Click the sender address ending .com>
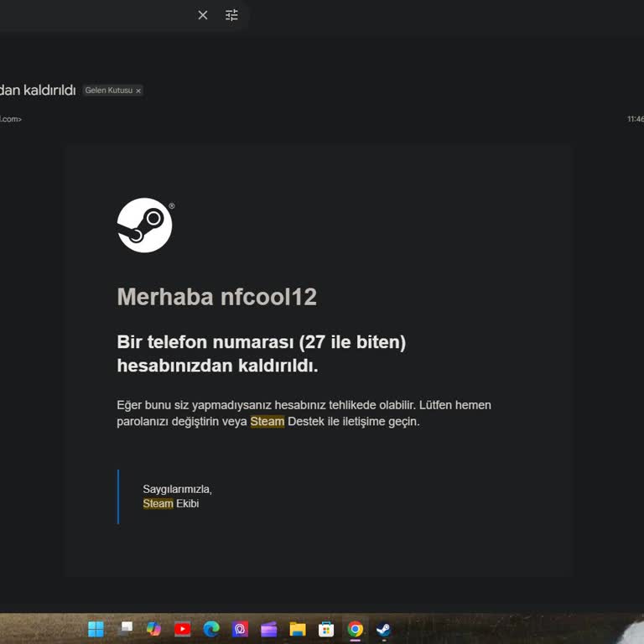The height and width of the screenshot is (644, 644). 11,119
